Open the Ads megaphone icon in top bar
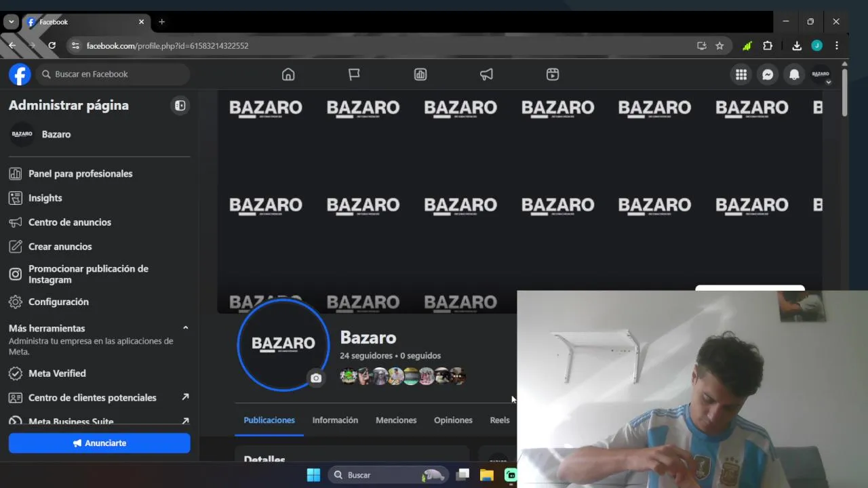This screenshot has height=488, width=868. click(486, 75)
